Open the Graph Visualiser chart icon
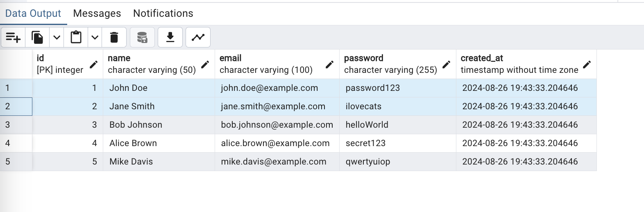This screenshot has height=212, width=644. coord(198,38)
